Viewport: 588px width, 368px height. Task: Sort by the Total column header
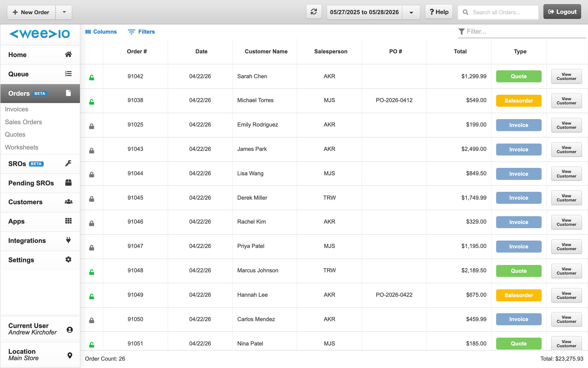pyautogui.click(x=460, y=51)
